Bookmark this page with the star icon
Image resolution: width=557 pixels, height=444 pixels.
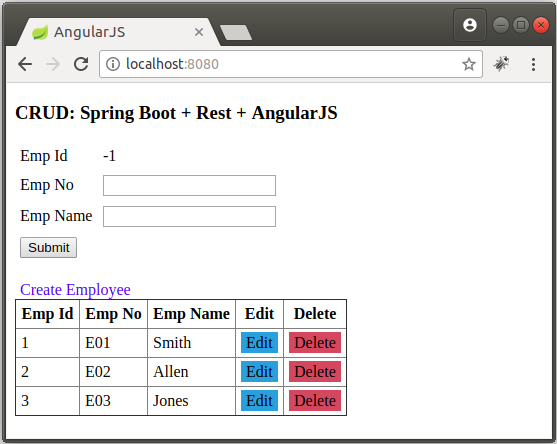pos(469,64)
